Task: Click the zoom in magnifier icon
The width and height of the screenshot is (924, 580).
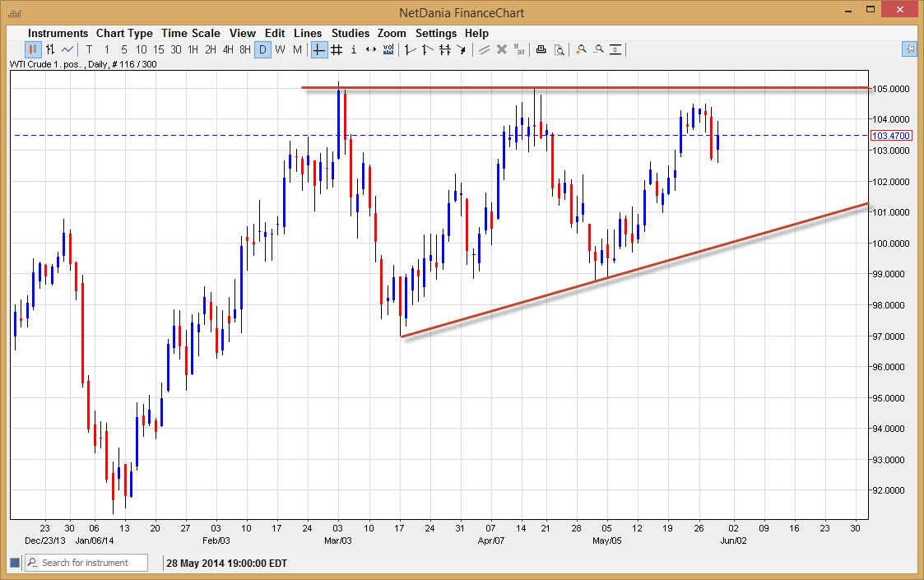Action: pos(581,49)
